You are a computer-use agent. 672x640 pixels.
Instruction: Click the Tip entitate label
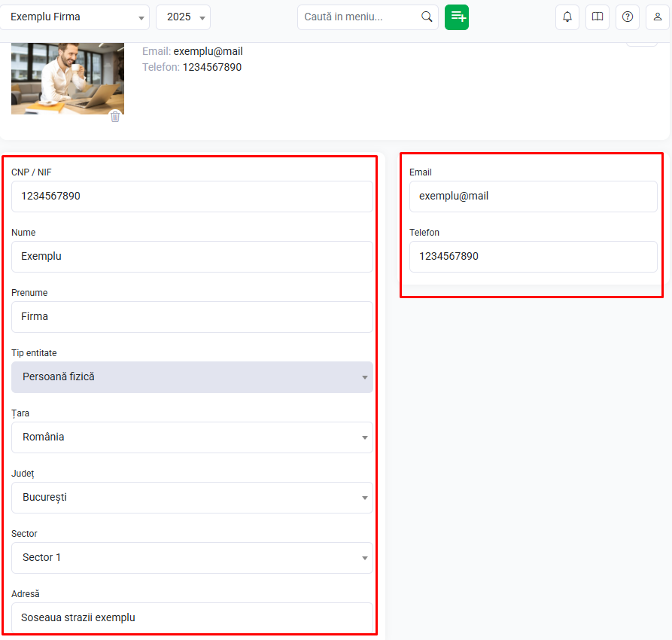(34, 352)
